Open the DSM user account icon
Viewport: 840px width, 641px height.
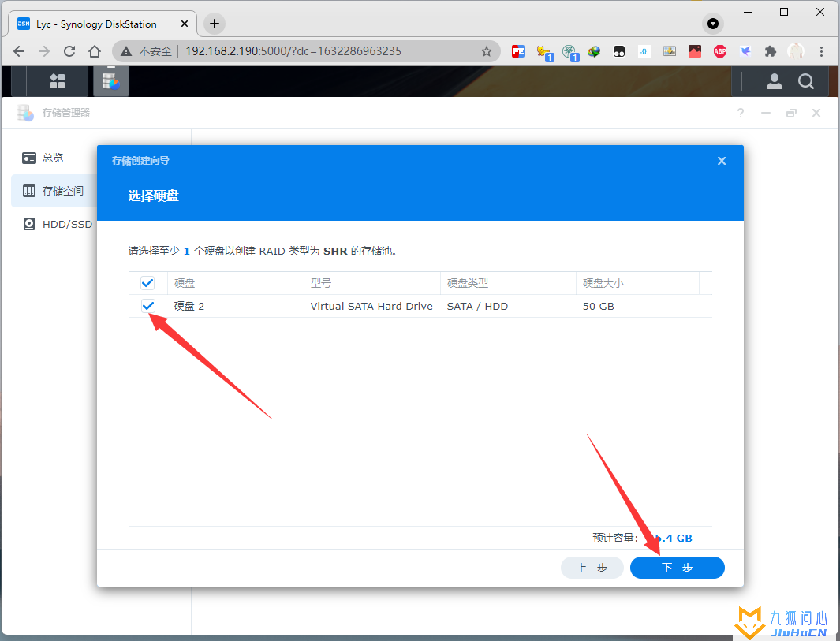[774, 81]
